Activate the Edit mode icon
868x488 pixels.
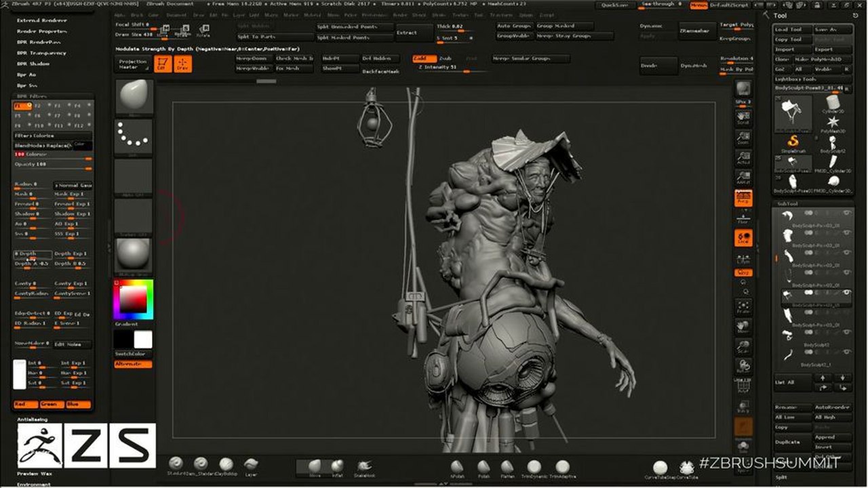[162, 64]
